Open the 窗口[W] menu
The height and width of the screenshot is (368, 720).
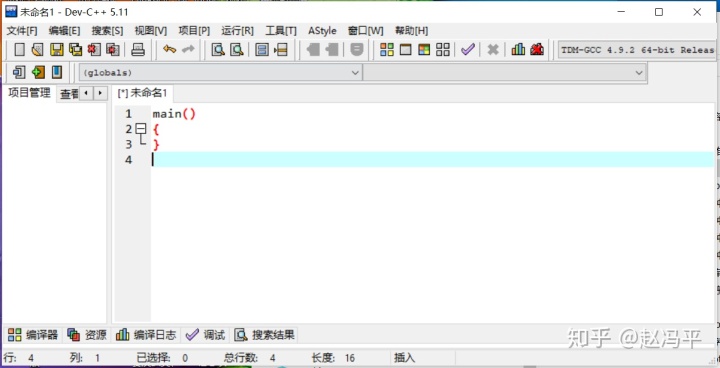[x=366, y=31]
